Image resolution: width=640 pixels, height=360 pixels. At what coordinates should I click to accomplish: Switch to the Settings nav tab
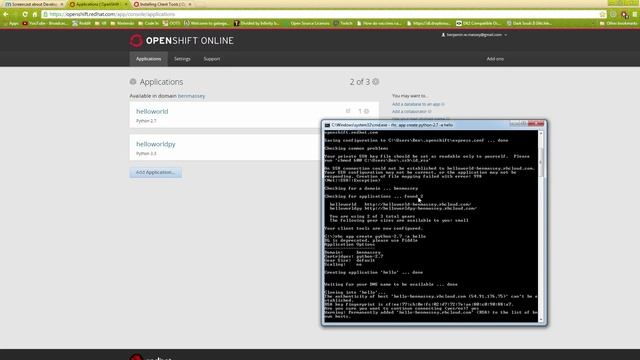click(182, 59)
